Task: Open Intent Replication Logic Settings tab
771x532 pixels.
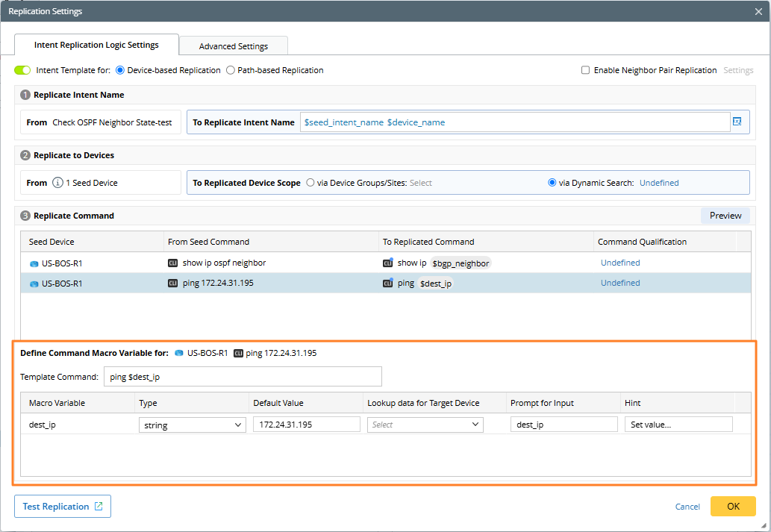Action: pos(96,45)
